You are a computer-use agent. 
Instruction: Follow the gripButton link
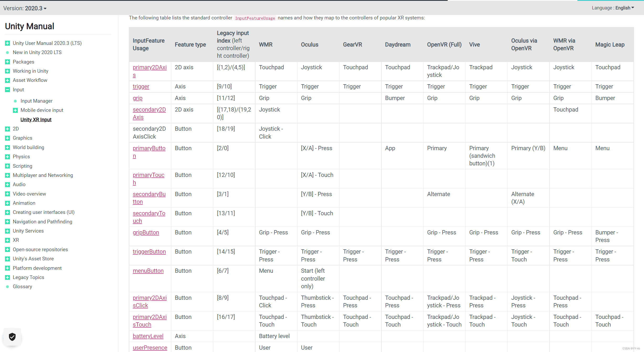(146, 233)
